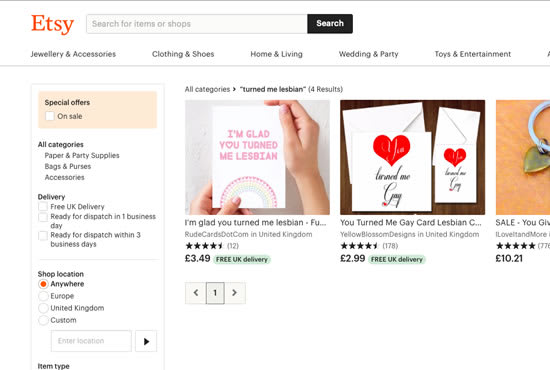Select United Kingdom shop location

(43, 308)
